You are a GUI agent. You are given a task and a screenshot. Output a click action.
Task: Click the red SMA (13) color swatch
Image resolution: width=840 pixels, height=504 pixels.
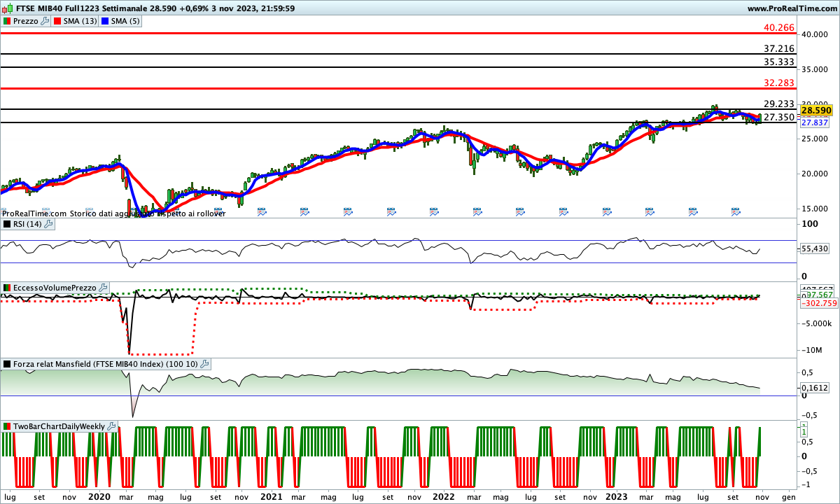57,21
